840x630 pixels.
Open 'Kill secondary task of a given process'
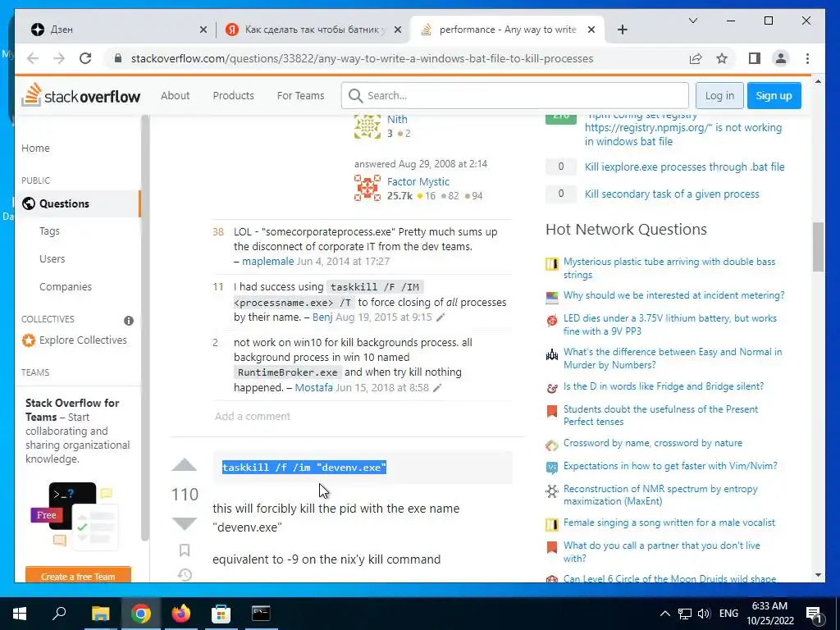672,194
